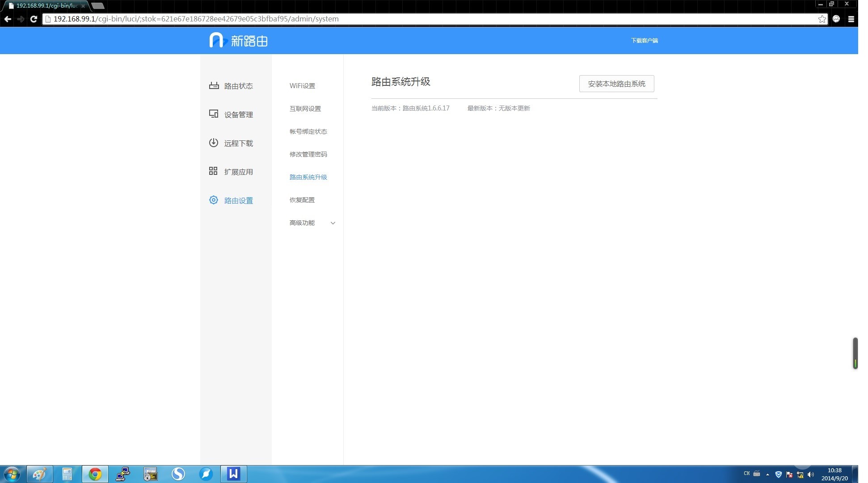Open WiFi设置 submenu item
This screenshot has width=868, height=483.
pyautogui.click(x=302, y=86)
